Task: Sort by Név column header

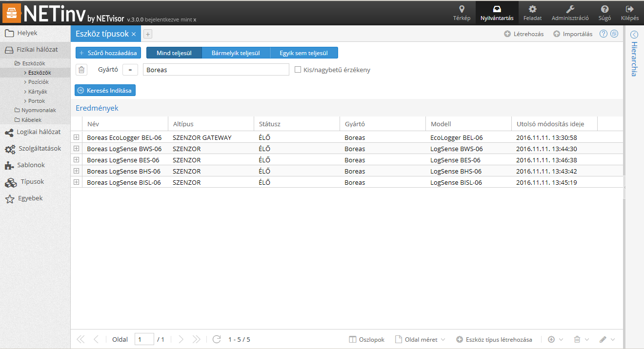Action: pos(124,124)
